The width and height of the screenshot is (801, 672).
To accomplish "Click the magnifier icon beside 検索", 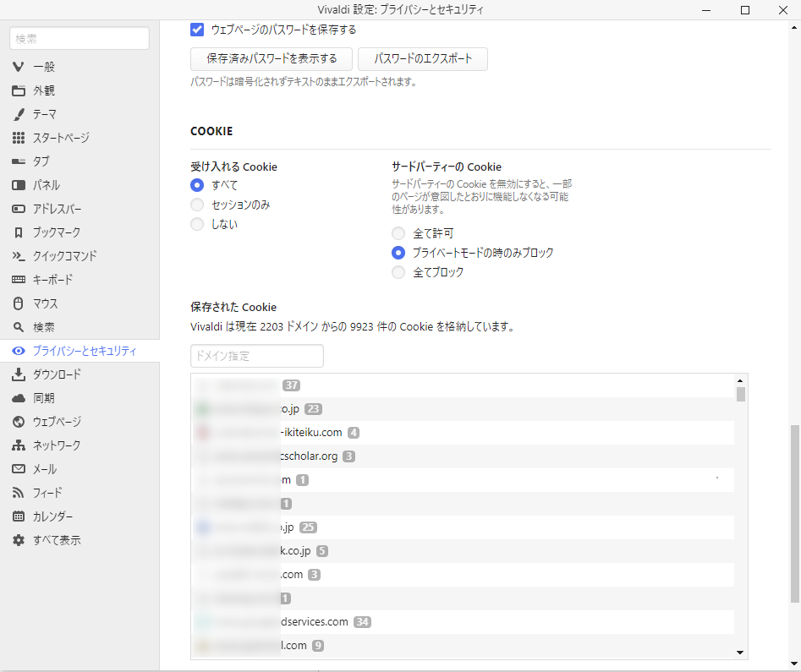I will [x=19, y=327].
